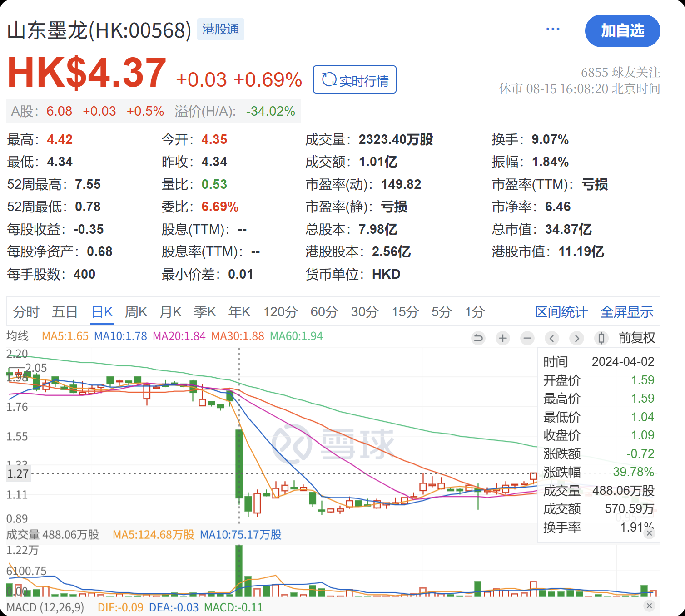The height and width of the screenshot is (616, 685).
Task: Select the 季K chart tab
Action: (205, 312)
